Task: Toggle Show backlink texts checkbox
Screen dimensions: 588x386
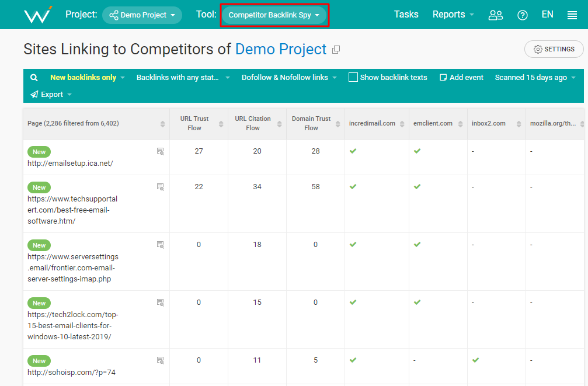Action: click(x=353, y=77)
